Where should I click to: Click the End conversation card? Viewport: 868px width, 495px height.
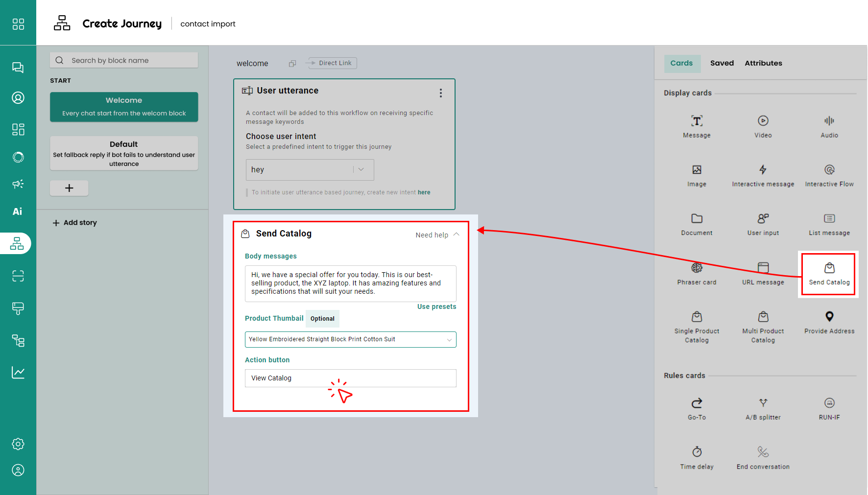(x=763, y=457)
